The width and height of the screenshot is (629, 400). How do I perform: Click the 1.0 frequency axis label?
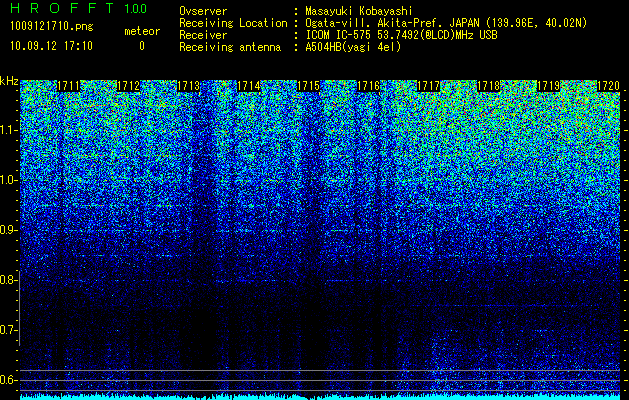[x=8, y=180]
